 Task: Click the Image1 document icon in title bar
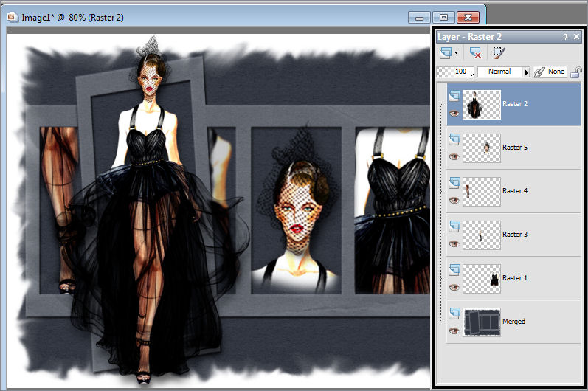pos(13,17)
